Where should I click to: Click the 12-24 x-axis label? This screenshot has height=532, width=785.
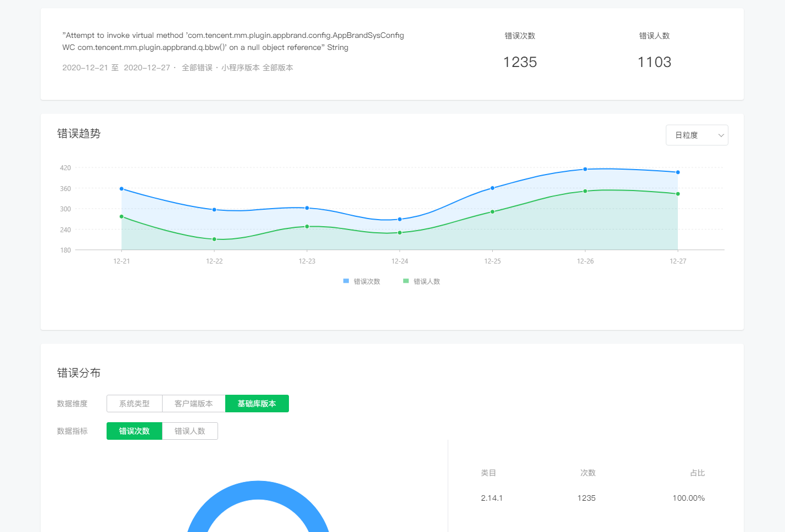[400, 261]
